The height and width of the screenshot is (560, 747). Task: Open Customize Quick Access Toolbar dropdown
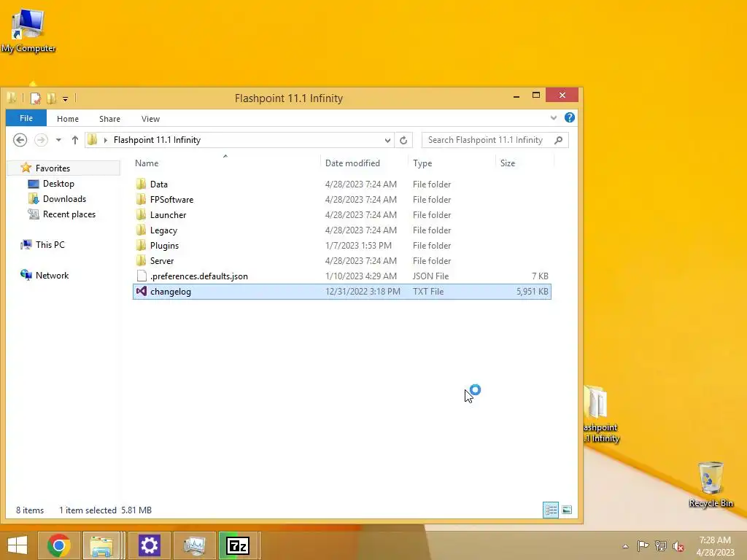point(65,98)
